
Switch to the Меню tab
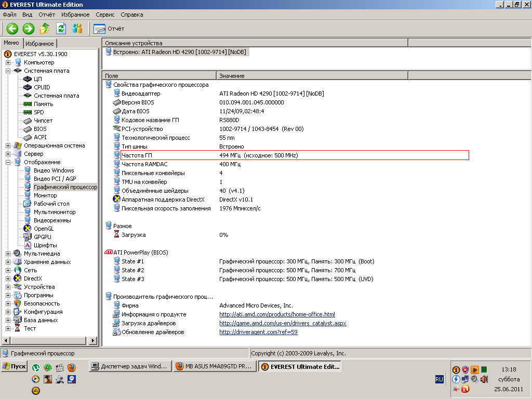(x=11, y=43)
